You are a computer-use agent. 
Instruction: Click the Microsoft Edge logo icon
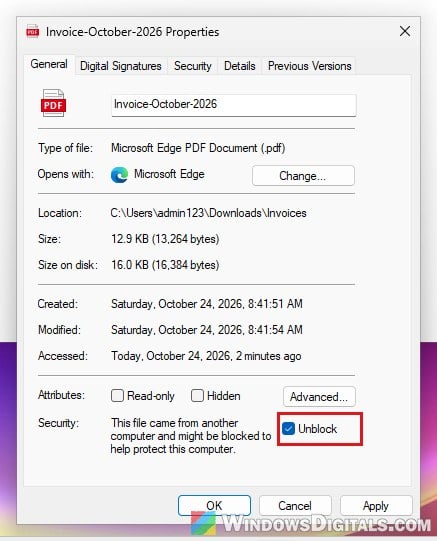tap(119, 175)
